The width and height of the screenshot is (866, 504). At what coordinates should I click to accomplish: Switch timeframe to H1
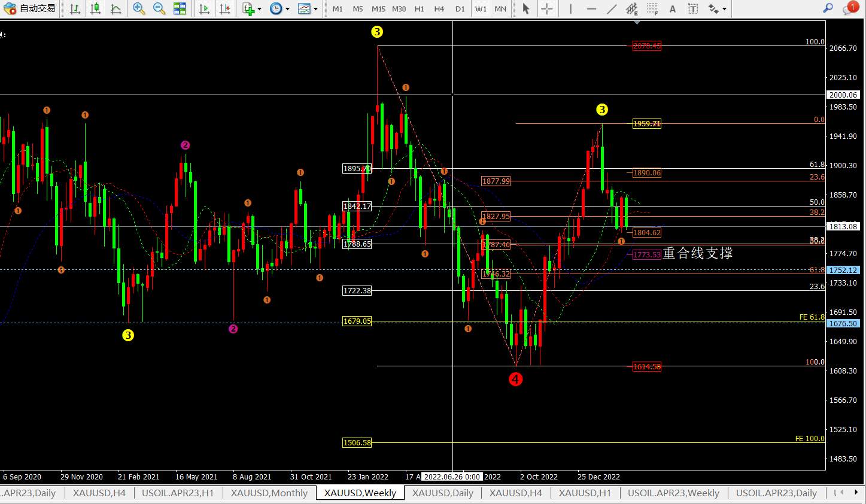click(x=419, y=8)
